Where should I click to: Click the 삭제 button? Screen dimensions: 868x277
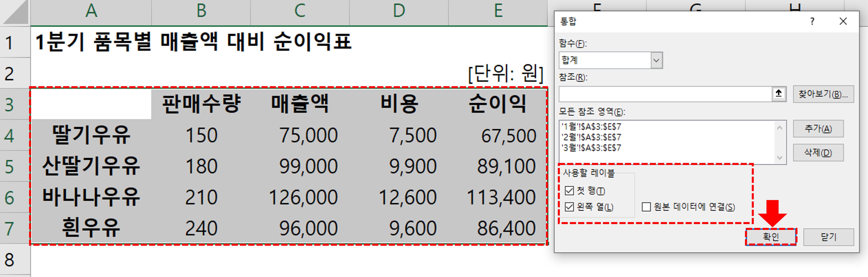point(818,153)
